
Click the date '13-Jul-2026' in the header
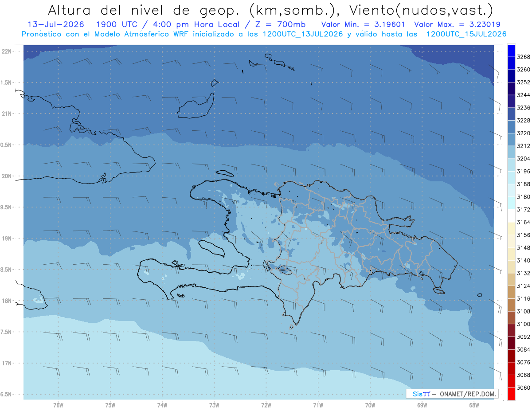point(56,25)
